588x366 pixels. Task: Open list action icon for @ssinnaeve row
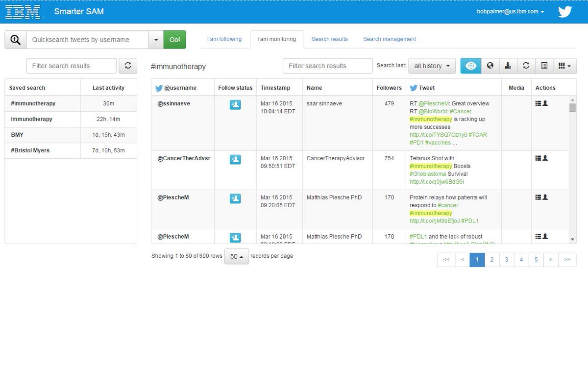tap(538, 103)
